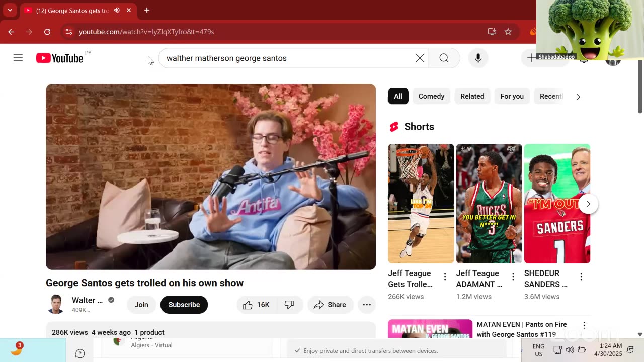Click the Algiers - Virtual location text
Viewport: 644px width, 362px height.
[x=151, y=345]
